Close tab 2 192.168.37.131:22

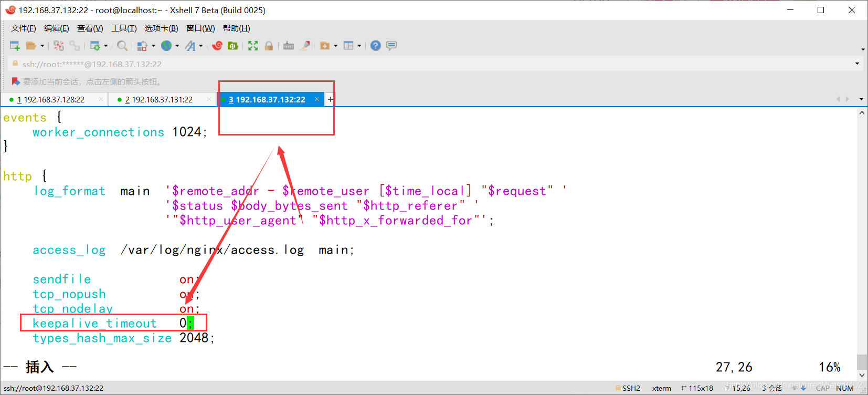point(209,99)
